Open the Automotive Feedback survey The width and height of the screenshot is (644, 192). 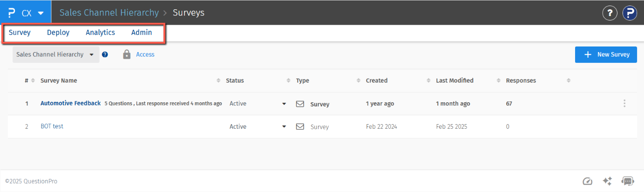tap(70, 103)
